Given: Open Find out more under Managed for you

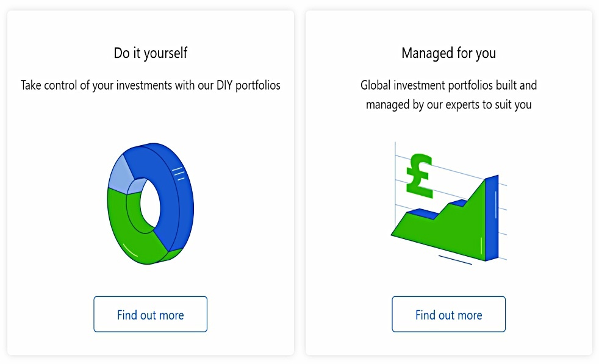Looking at the screenshot, I should click(x=448, y=315).
